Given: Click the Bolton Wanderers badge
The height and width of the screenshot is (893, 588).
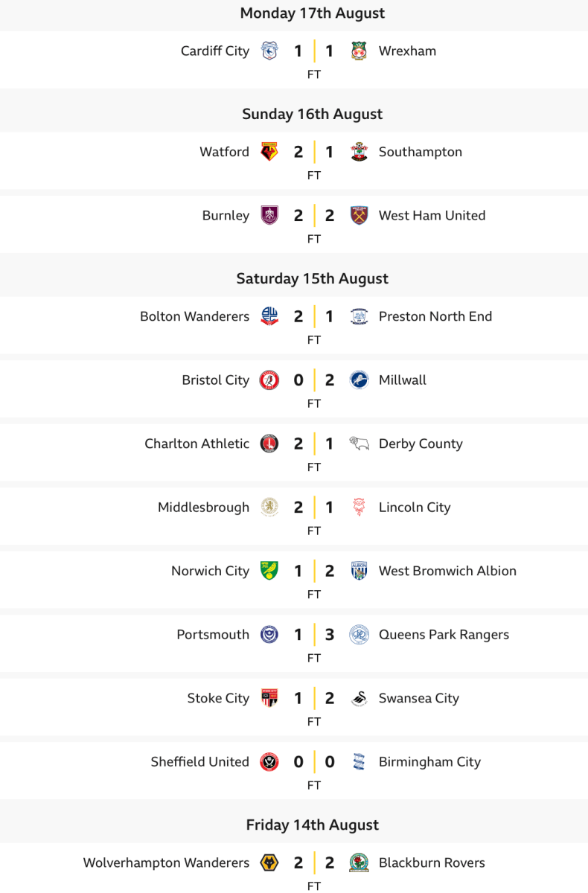Looking at the screenshot, I should pos(269,316).
